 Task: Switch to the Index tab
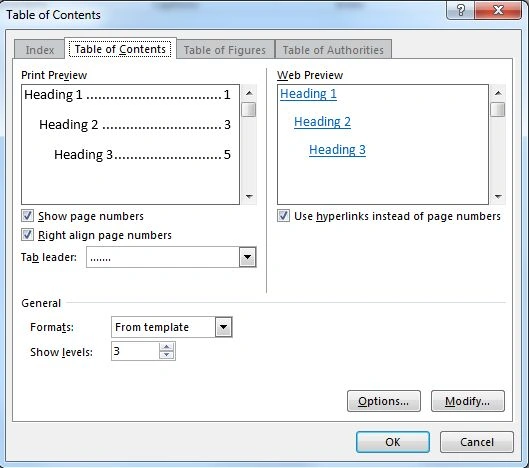click(x=39, y=50)
